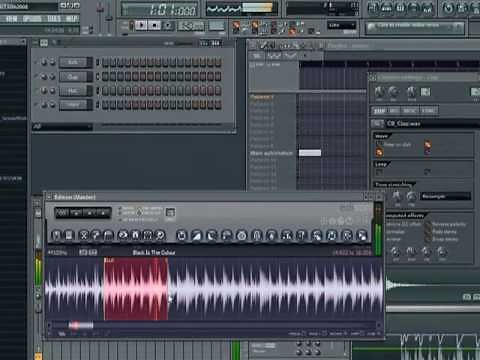Open the VIEW menu
480x360 pixels.
(11, 19)
